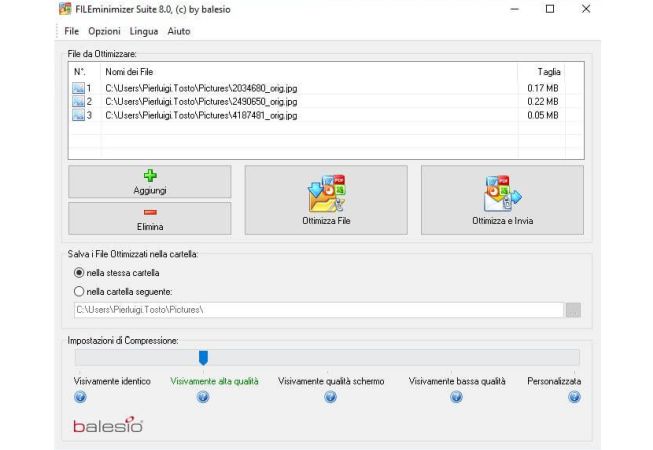
Task: Click image icon of file row 3
Action: 78,115
